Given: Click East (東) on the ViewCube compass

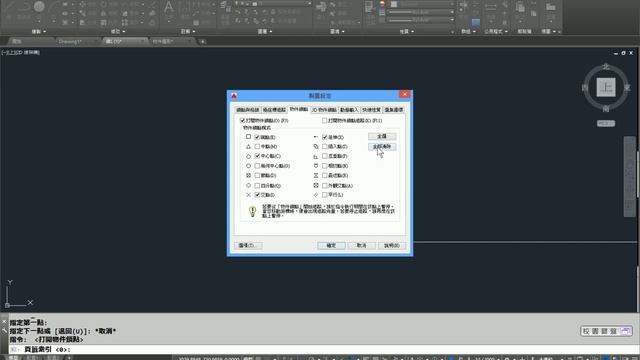Looking at the screenshot, I should click(627, 88).
